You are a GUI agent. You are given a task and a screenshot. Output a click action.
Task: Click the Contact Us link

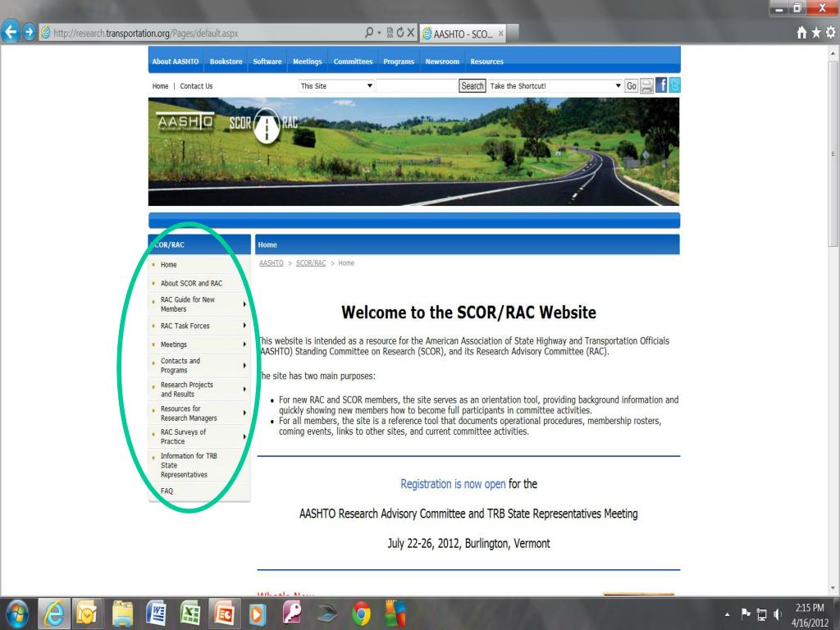coord(196,85)
